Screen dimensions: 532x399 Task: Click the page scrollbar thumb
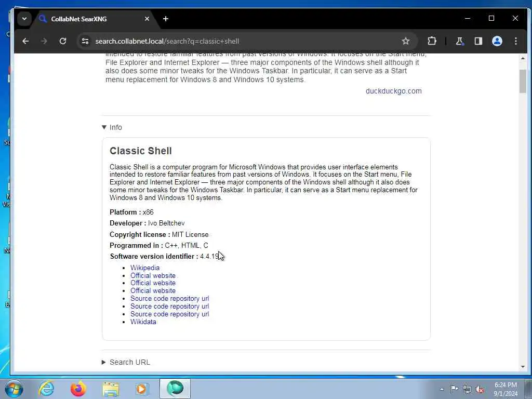(523, 81)
